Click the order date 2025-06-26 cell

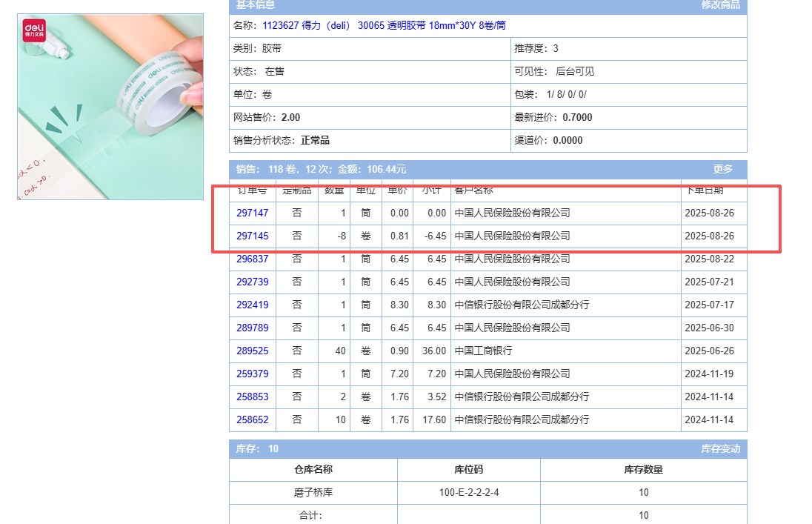click(x=714, y=351)
